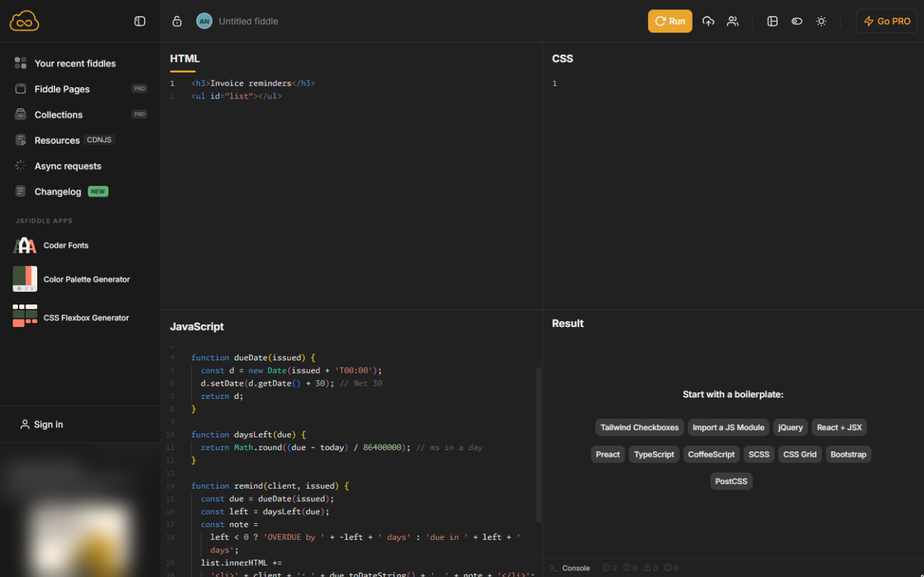Click the Fiddle Pages icon
Viewport: 924px width, 577px height.
click(x=21, y=88)
